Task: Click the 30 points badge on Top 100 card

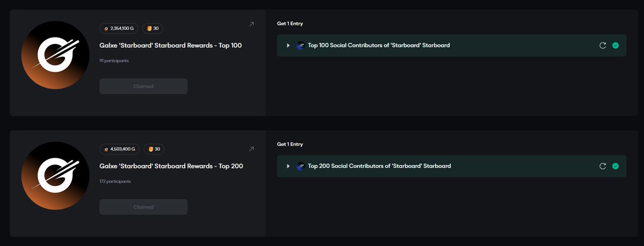Action: click(153, 28)
